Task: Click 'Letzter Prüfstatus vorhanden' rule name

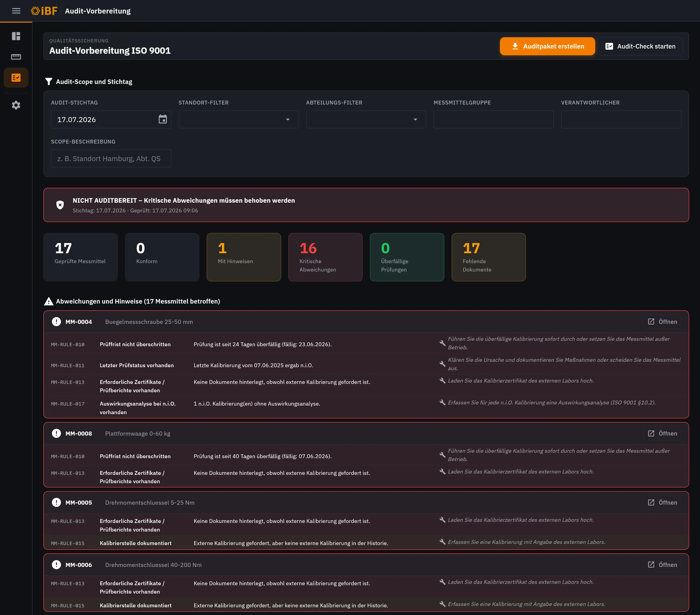Action: (137, 365)
